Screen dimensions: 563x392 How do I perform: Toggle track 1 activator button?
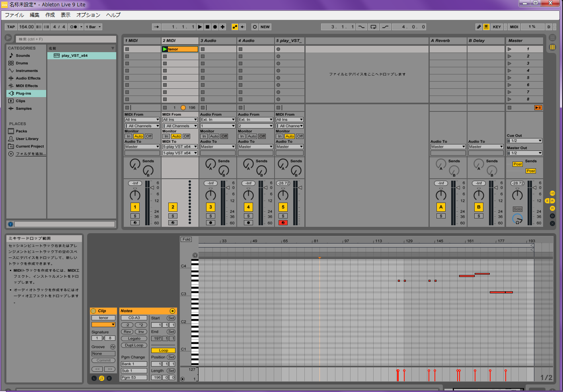135,207
